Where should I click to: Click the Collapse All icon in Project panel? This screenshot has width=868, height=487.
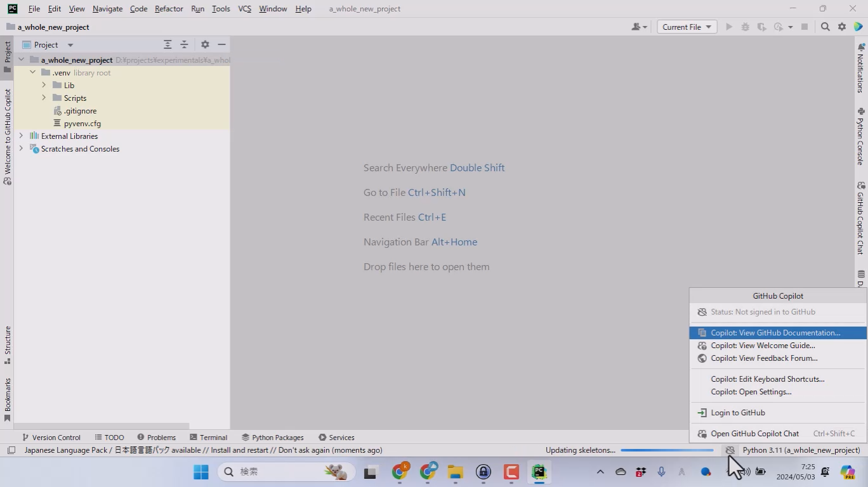point(184,44)
